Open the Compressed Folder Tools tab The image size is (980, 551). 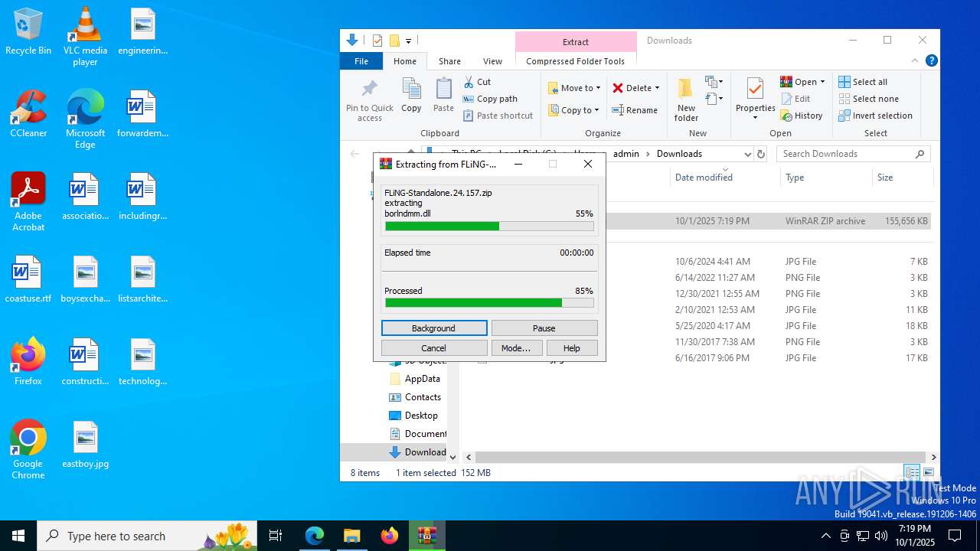(575, 61)
